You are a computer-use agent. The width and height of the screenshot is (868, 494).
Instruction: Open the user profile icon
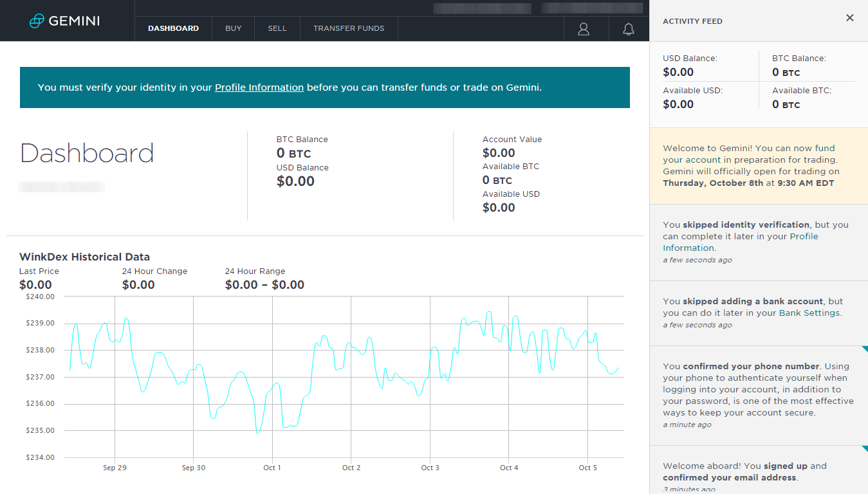click(x=584, y=29)
